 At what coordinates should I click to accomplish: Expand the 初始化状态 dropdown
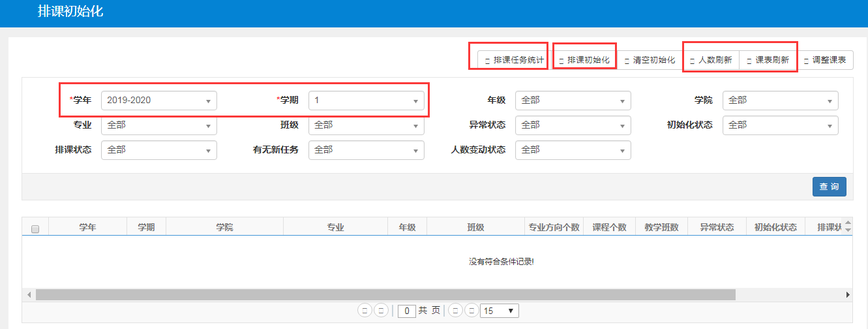[x=780, y=125]
